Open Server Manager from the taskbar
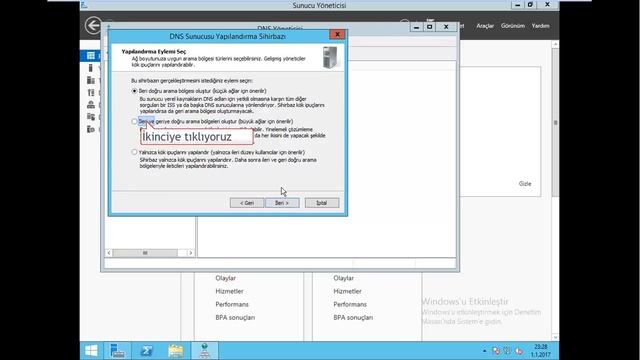The image size is (640, 360). [118, 351]
